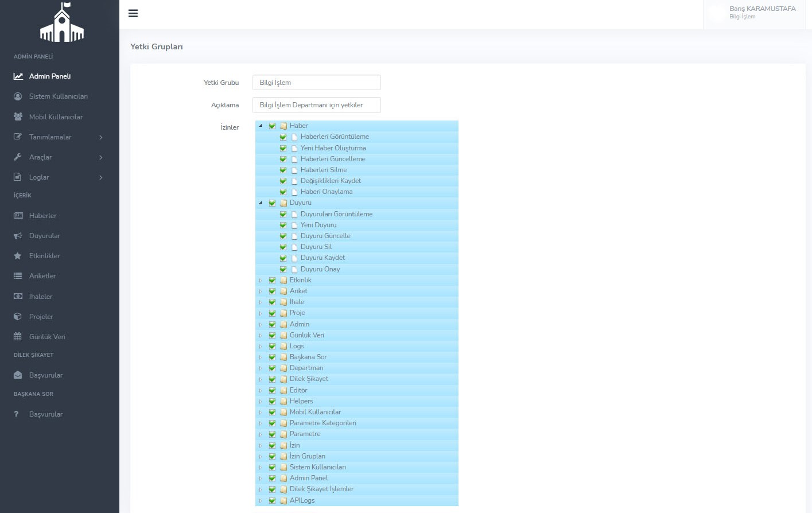Image resolution: width=812 pixels, height=513 pixels.
Task: Click the Haber folder icon in tree
Action: pyautogui.click(x=283, y=126)
